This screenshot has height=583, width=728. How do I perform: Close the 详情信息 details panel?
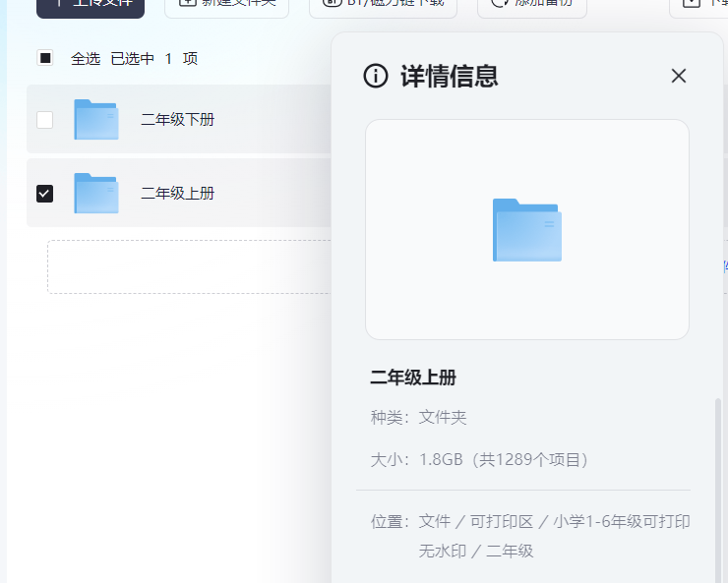click(x=678, y=76)
